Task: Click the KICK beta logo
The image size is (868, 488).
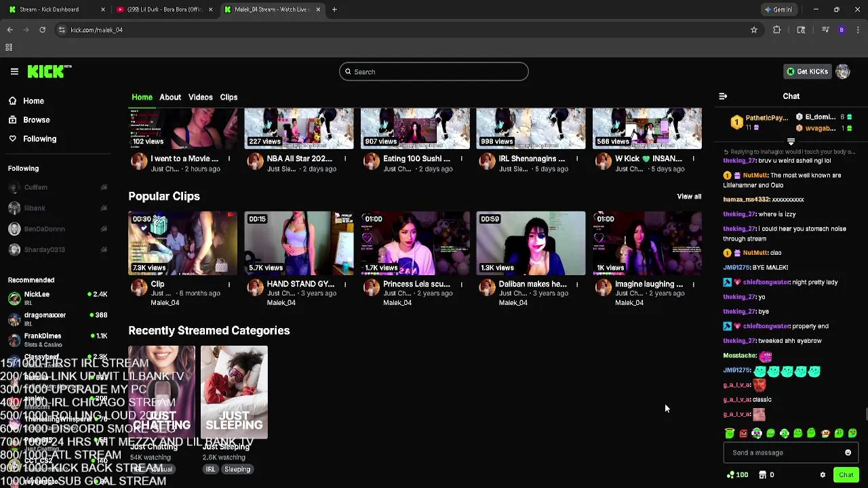Action: click(x=50, y=71)
